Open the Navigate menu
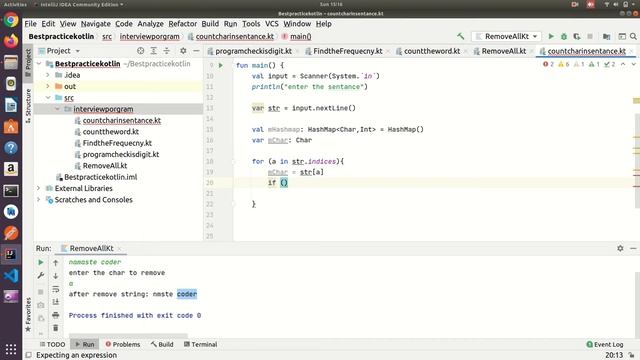The height and width of the screenshot is (360, 640). tap(96, 24)
